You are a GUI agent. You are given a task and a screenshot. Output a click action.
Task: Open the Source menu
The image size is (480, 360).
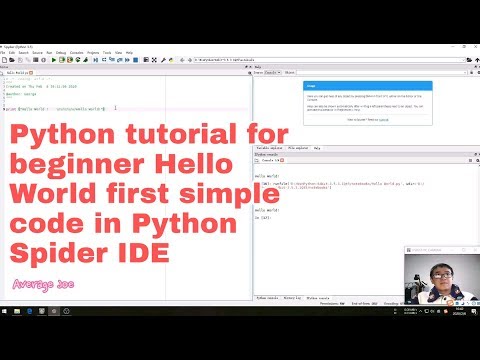point(37,53)
